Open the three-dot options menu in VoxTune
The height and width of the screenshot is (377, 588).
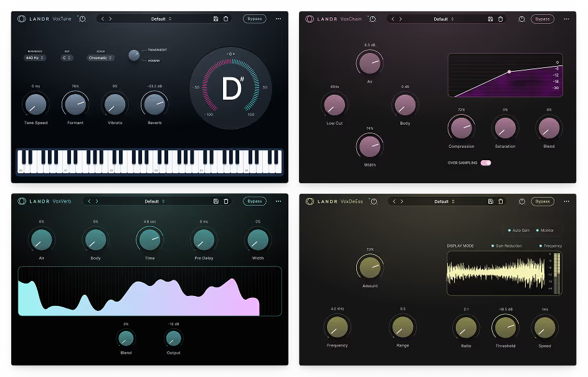[278, 19]
